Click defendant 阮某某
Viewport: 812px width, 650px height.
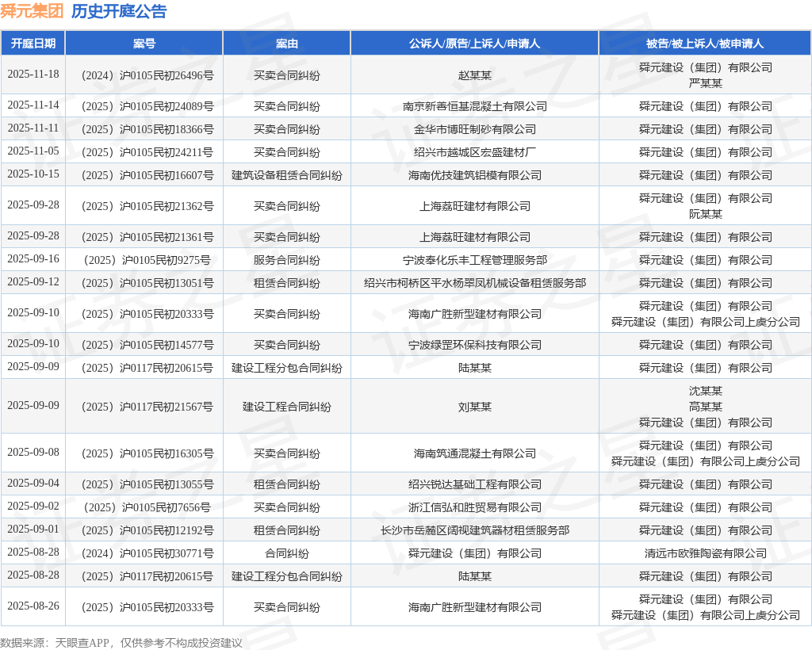(x=705, y=214)
